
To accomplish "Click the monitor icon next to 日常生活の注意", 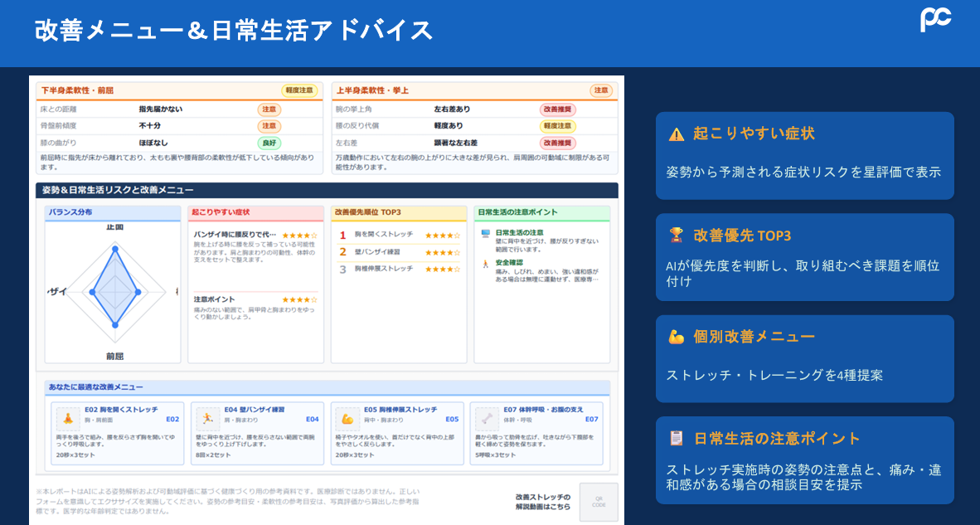I will (486, 233).
